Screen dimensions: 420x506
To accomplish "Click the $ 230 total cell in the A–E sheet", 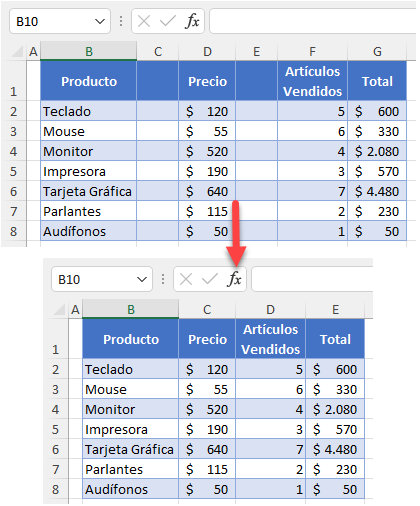I will click(335, 469).
